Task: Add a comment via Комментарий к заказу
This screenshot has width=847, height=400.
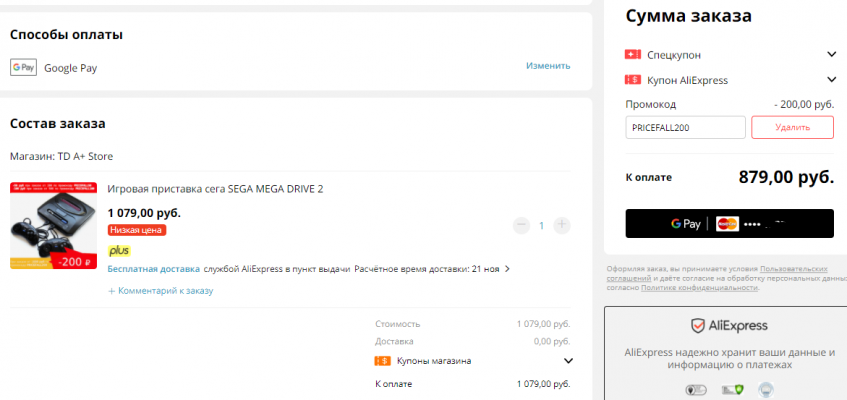Action: tap(161, 291)
